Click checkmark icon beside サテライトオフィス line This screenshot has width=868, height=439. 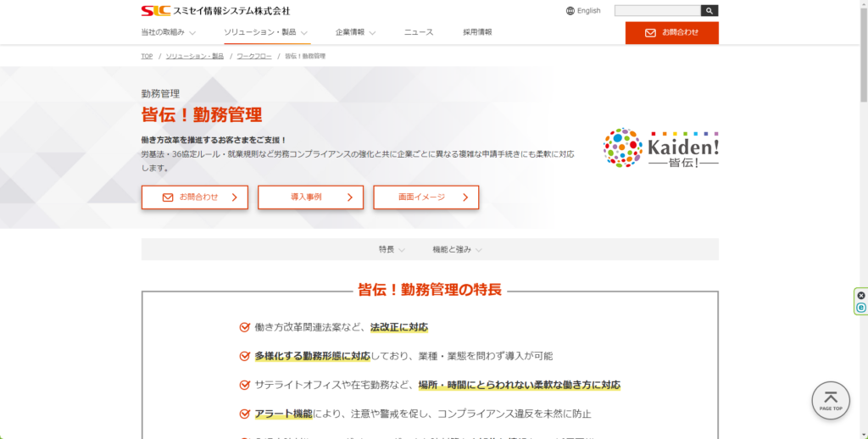(x=245, y=385)
